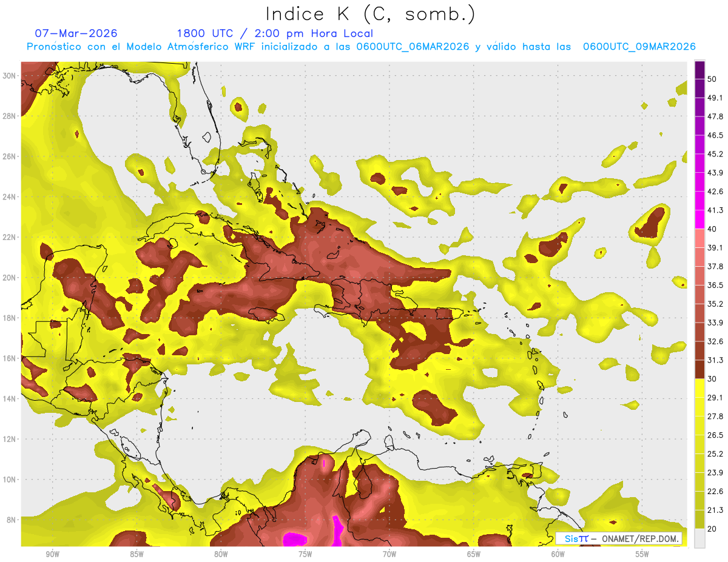Select the "07-Mar-2026" date text
Viewport: 728px width, 562px height.
click(76, 33)
